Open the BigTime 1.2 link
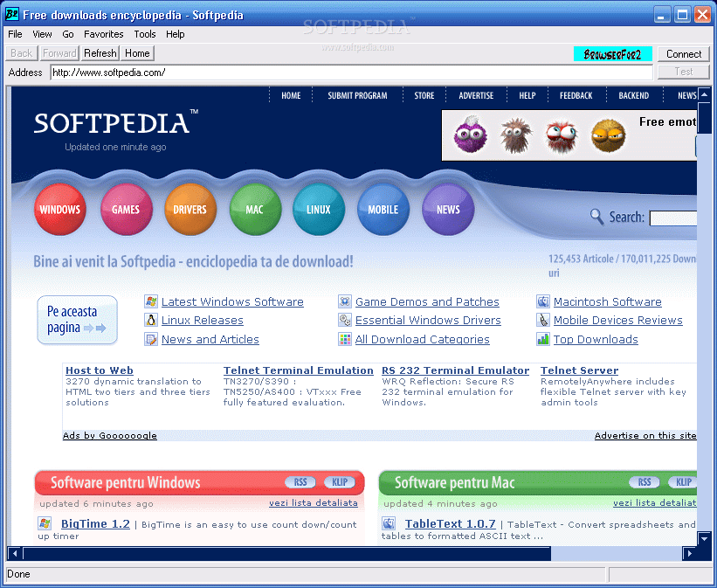Viewport: 717px width, 588px height. (x=95, y=524)
